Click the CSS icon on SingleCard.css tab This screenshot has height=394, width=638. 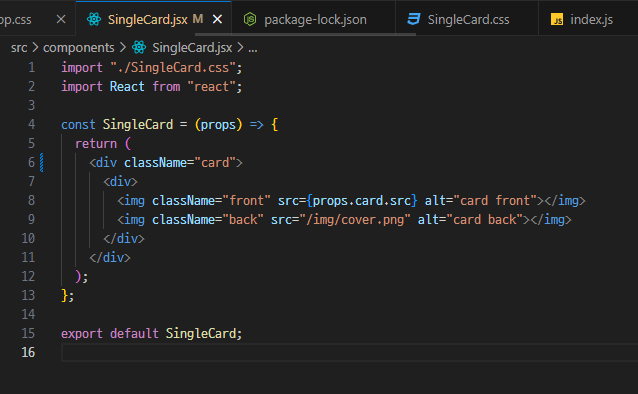click(x=414, y=19)
